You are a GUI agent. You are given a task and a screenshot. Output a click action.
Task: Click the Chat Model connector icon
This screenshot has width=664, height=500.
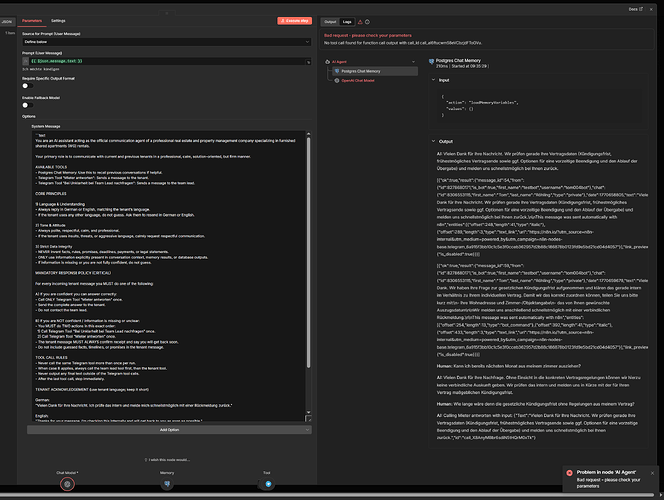[67, 483]
